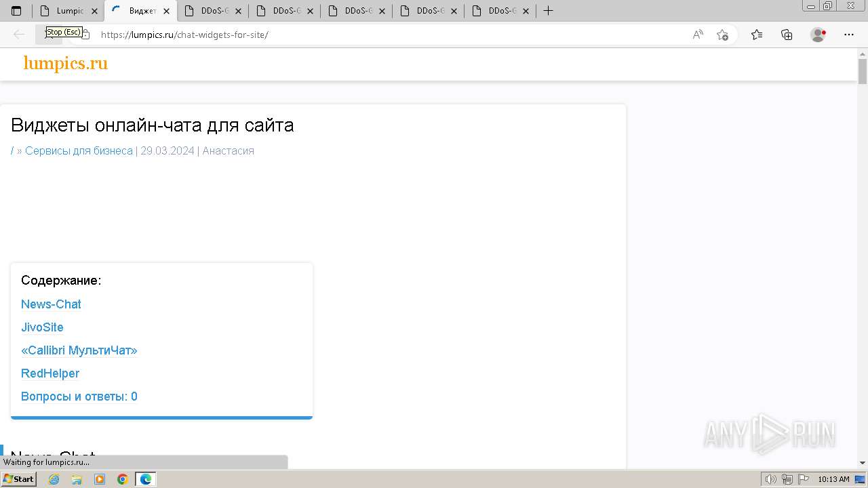Viewport: 868px width, 488px height.
Task: Close the fourth DDoS-G tab
Action: pyautogui.click(x=454, y=11)
